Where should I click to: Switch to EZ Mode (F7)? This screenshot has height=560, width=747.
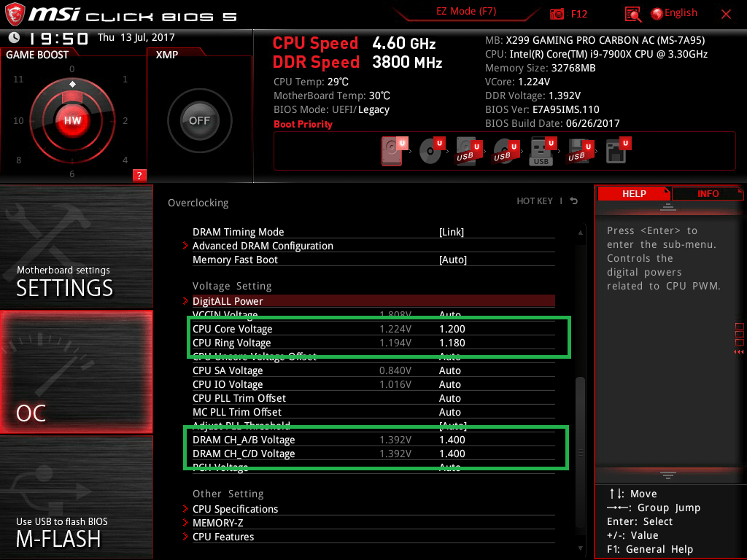[x=466, y=12]
